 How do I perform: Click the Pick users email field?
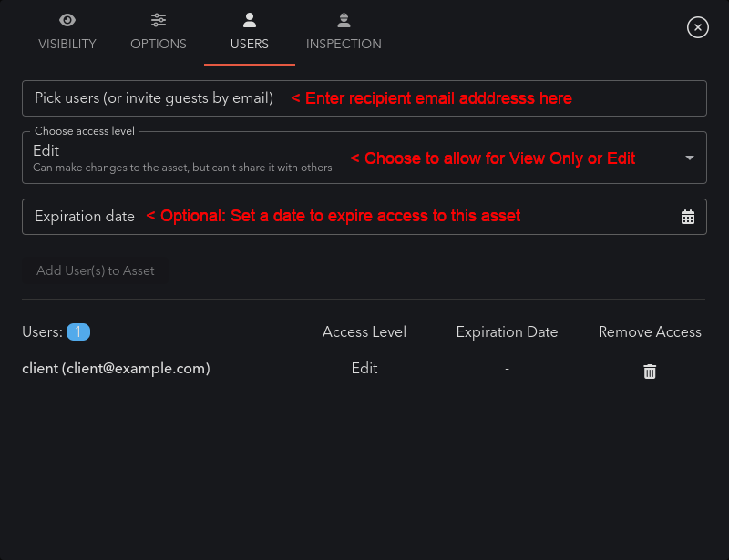155,98
